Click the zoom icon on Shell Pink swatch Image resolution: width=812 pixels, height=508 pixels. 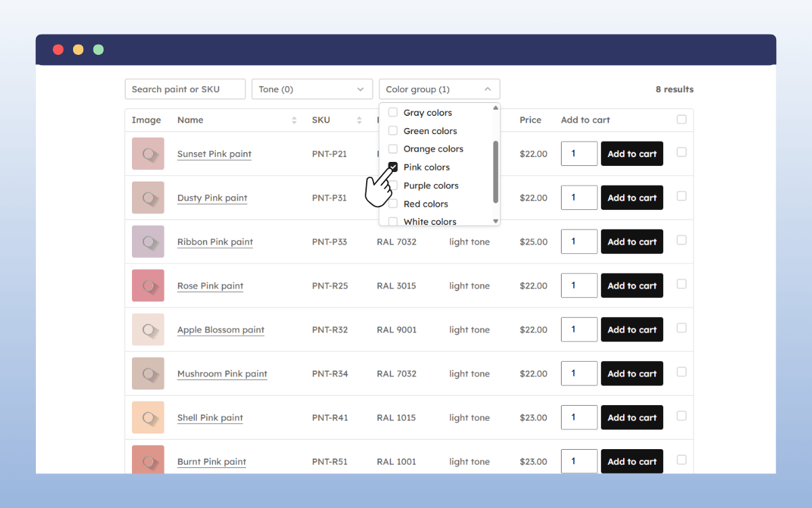[x=148, y=417]
